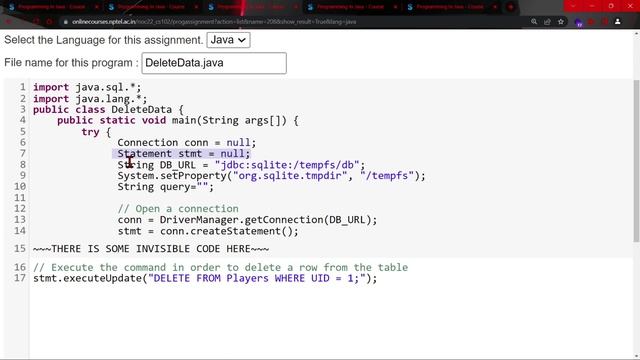640x360 pixels.
Task: Click code line "import java.sql.*;"
Action: click(x=87, y=87)
